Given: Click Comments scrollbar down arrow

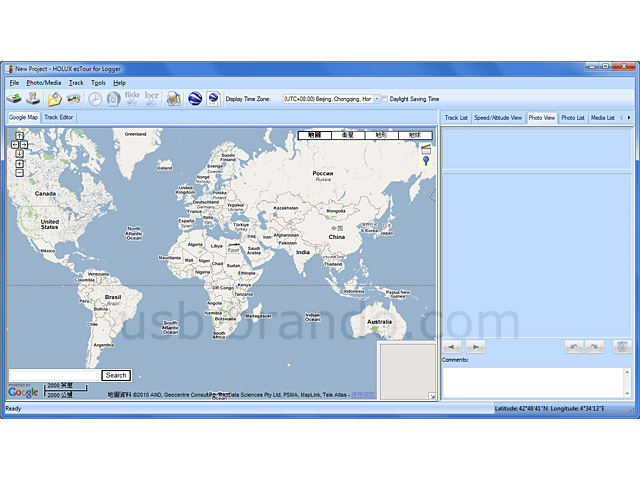Looking at the screenshot, I should tap(627, 393).
